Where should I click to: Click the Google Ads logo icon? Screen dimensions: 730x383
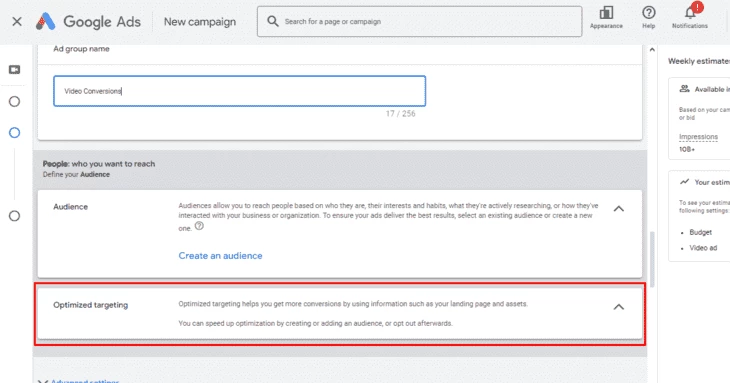tap(46, 21)
